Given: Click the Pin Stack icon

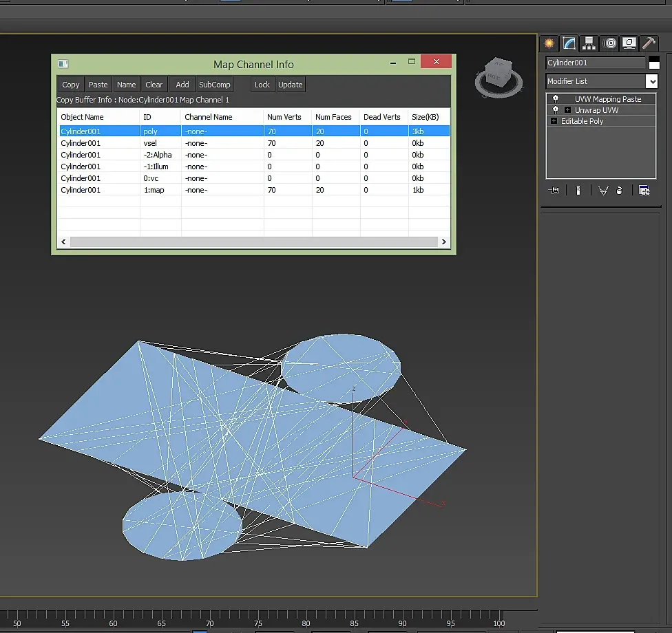Looking at the screenshot, I should coord(554,190).
